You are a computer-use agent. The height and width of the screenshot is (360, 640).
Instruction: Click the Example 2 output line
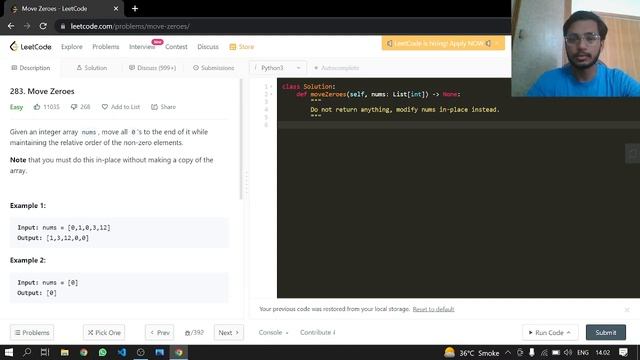pyautogui.click(x=37, y=293)
